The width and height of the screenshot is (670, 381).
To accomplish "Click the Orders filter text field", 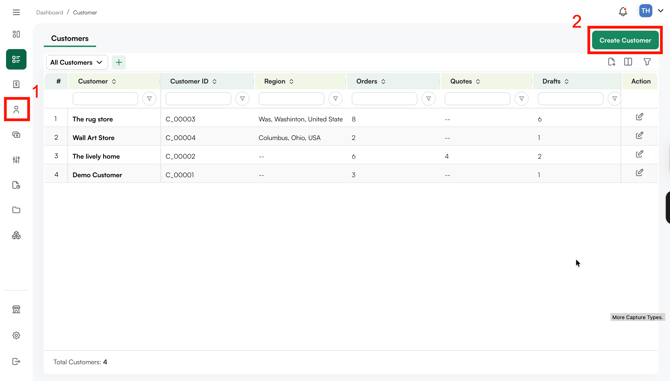I will tap(384, 99).
